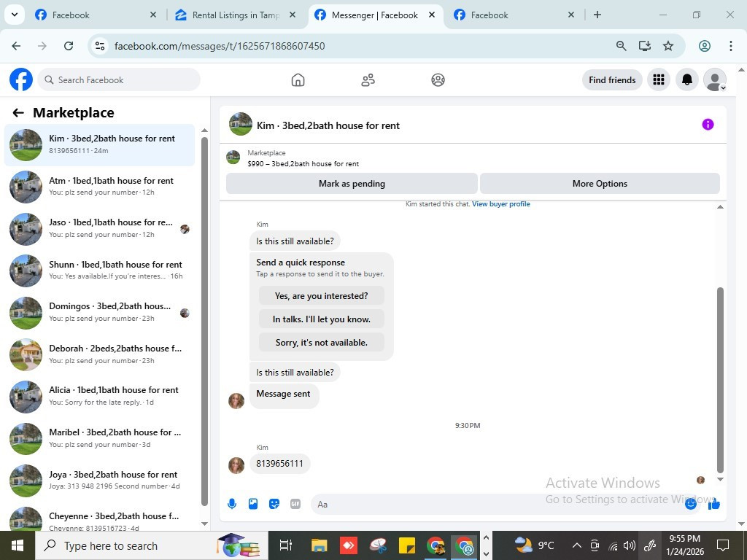Image resolution: width=747 pixels, height=560 pixels.
Task: Open the Shunn 1bed,1bath conversation
Action: (99, 271)
